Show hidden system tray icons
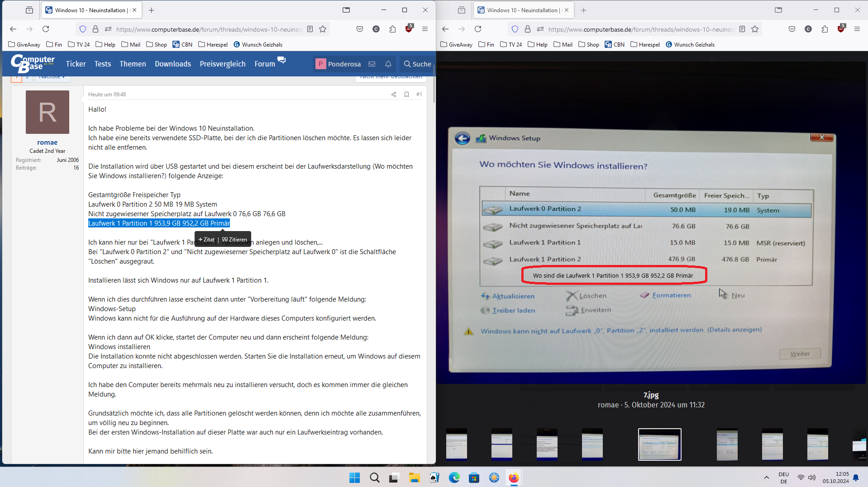 [766, 478]
